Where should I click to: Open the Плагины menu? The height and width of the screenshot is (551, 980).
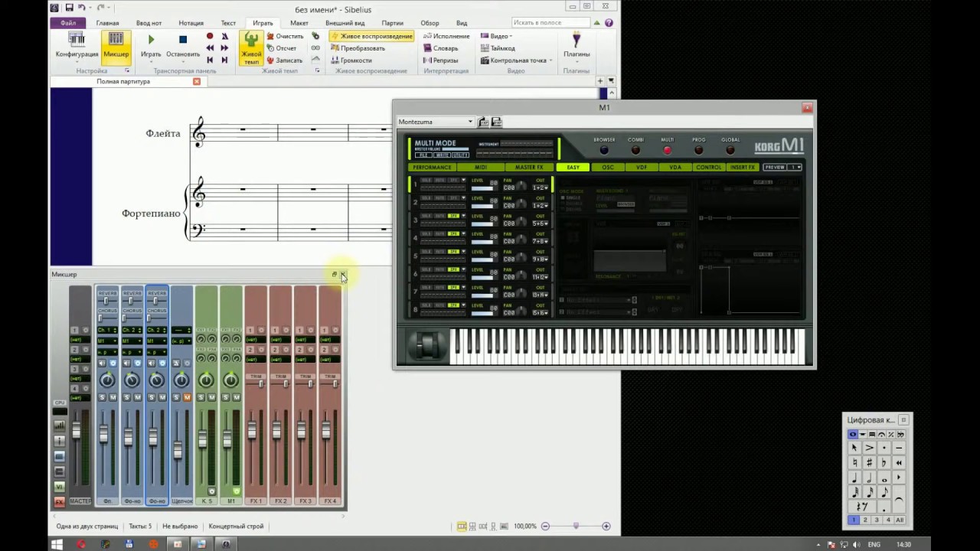[x=577, y=46]
